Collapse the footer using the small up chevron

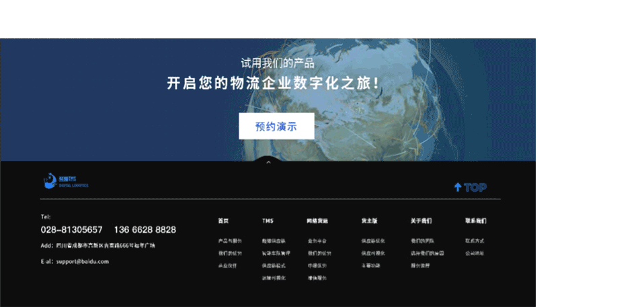269,162
